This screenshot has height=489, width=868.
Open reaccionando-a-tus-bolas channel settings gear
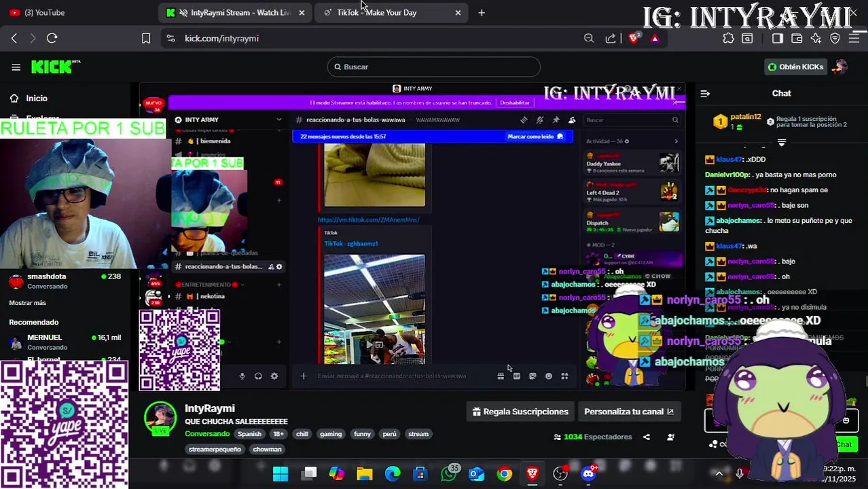pos(279,267)
